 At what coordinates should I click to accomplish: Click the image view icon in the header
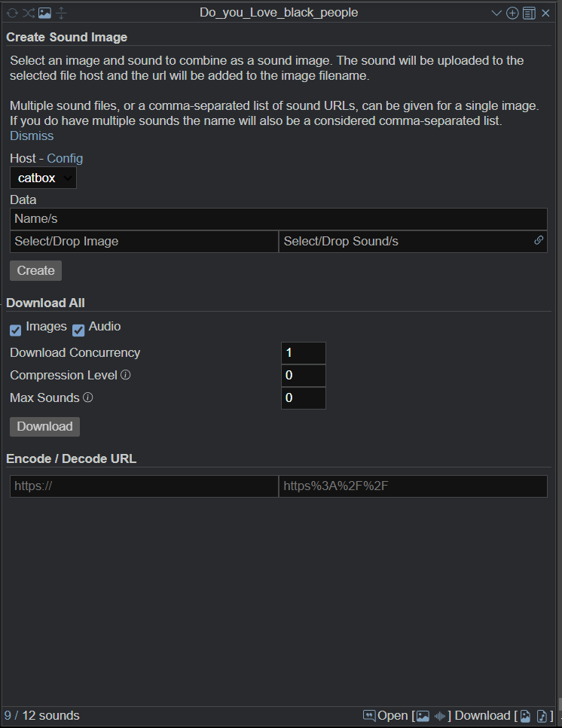(44, 13)
